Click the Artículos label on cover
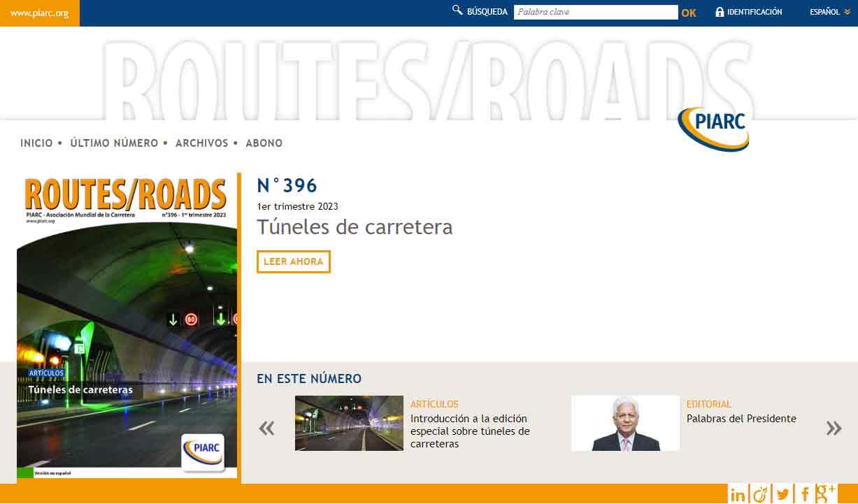This screenshot has height=504, width=858. [x=46, y=373]
